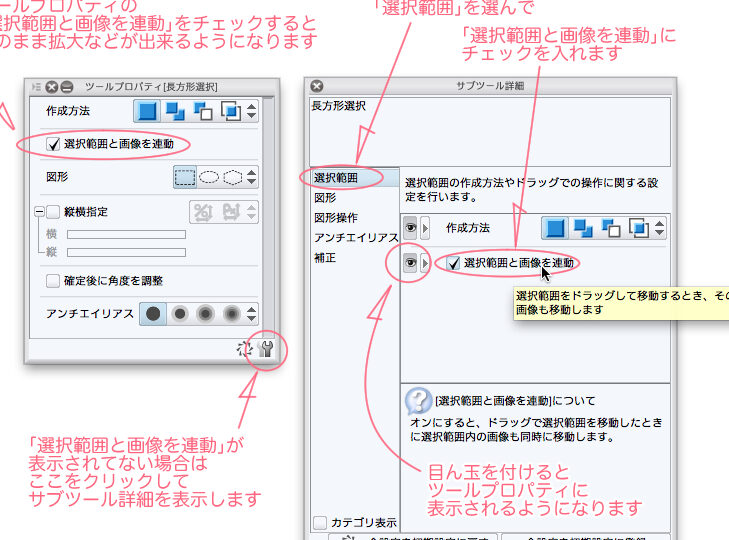The width and height of the screenshot is (729, 540).
Task: Select 'Intersect selection' mode in Tool Property panel
Action: pos(231,111)
